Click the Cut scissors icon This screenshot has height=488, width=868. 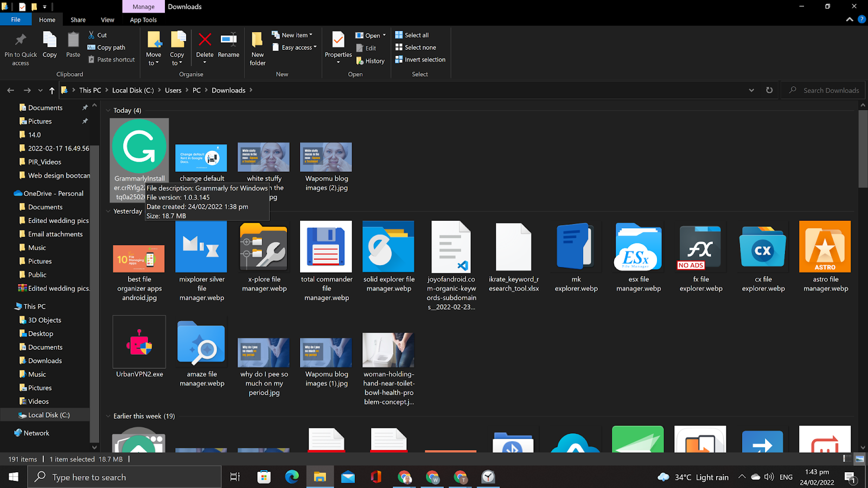92,35
